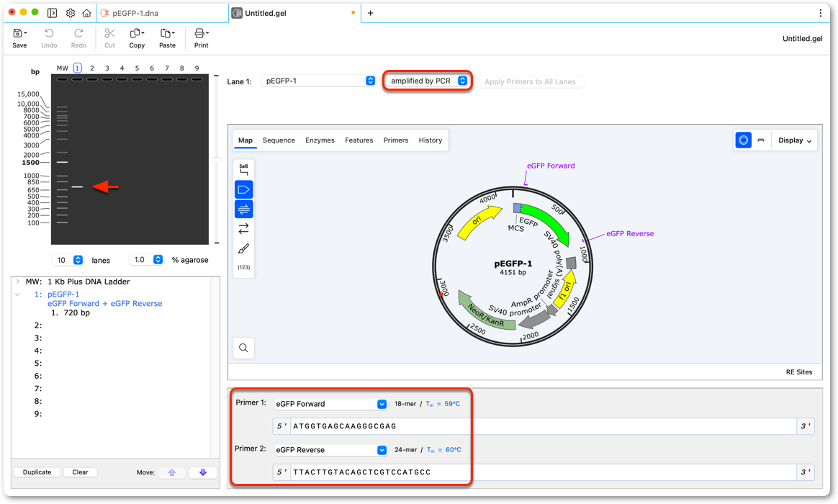Expand the MW ladder row
Image resolution: width=838 pixels, height=504 pixels.
17,281
